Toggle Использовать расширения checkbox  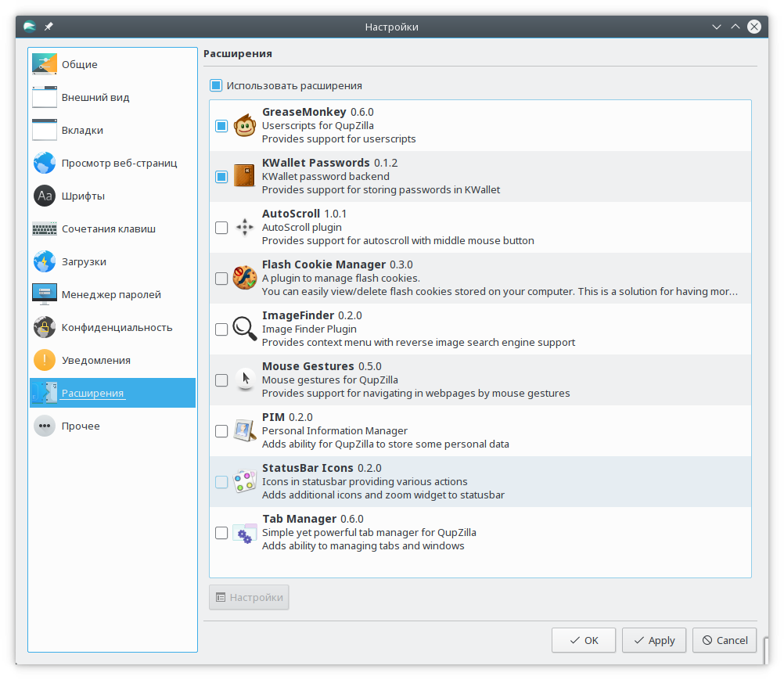[216, 85]
